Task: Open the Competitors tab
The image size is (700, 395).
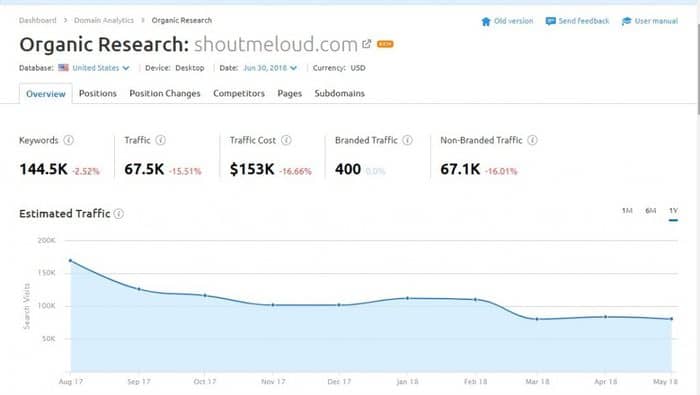Action: point(239,93)
